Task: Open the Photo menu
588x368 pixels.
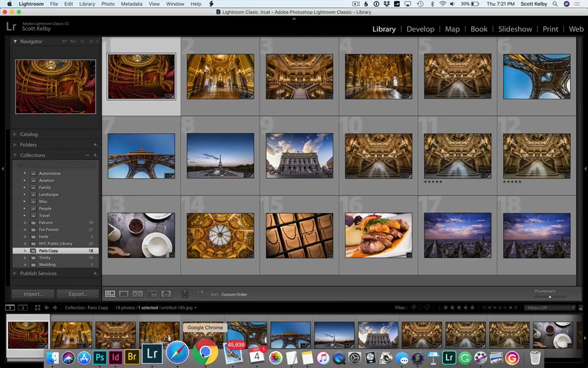Action: click(108, 4)
